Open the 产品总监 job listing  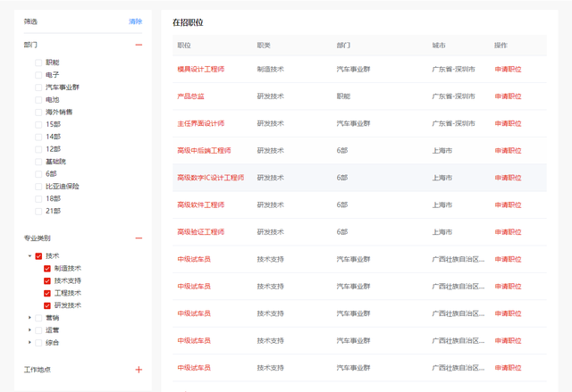click(x=190, y=96)
